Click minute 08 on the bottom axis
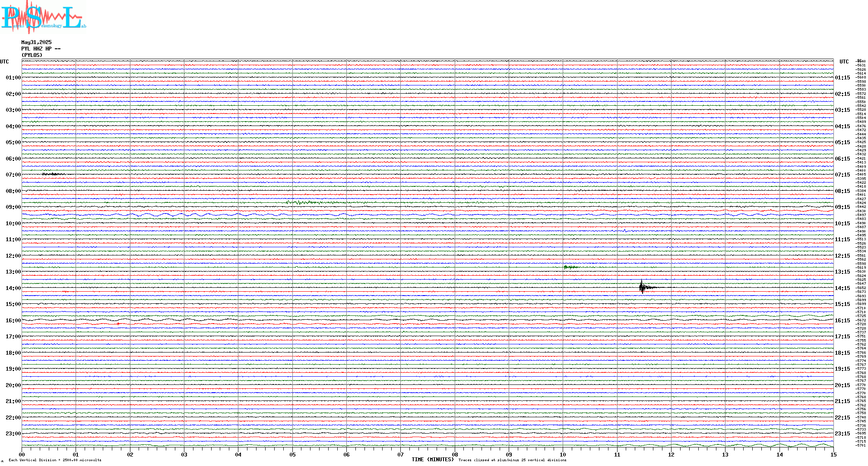Image resolution: width=868 pixels, height=466 pixels. (455, 454)
